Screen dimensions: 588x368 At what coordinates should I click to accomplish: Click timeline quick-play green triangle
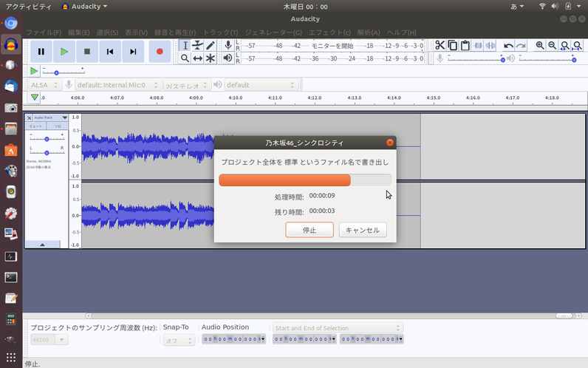(x=35, y=98)
